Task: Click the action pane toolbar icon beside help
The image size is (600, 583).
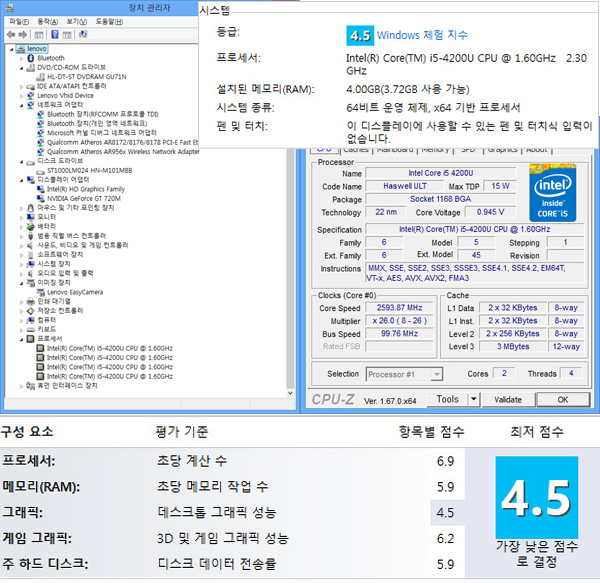Action: pyautogui.click(x=67, y=35)
